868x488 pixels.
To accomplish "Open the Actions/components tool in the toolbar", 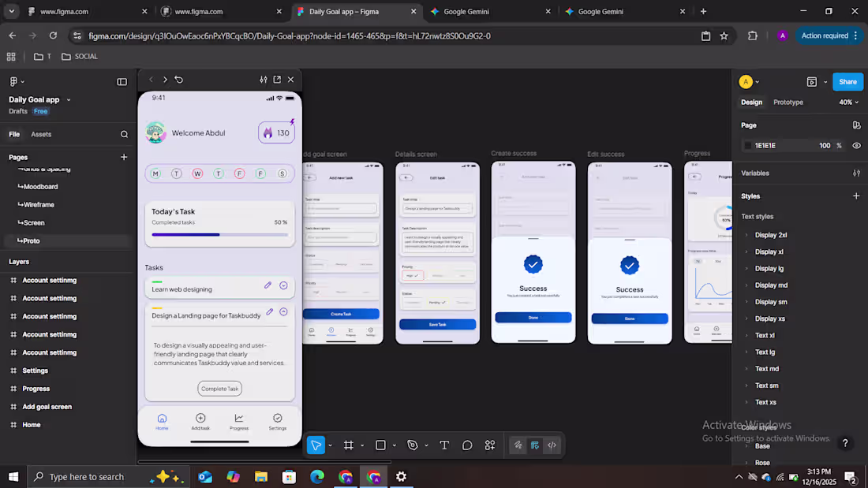I will (490, 445).
